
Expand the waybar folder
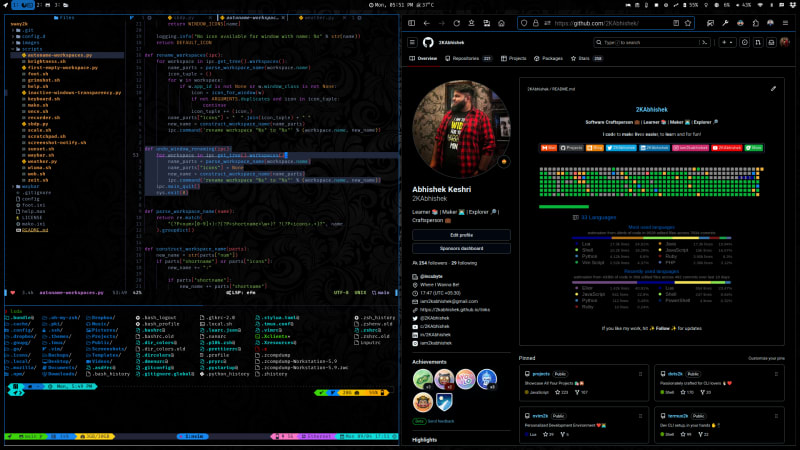coord(26,186)
